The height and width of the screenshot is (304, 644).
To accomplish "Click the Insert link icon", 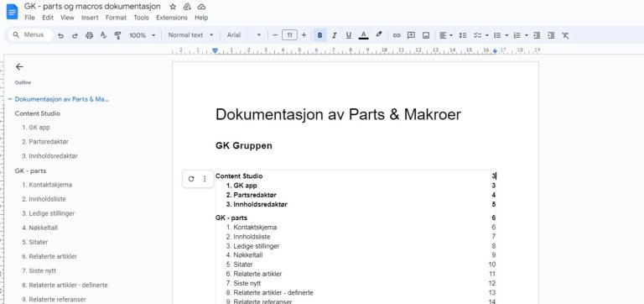I will click(397, 35).
